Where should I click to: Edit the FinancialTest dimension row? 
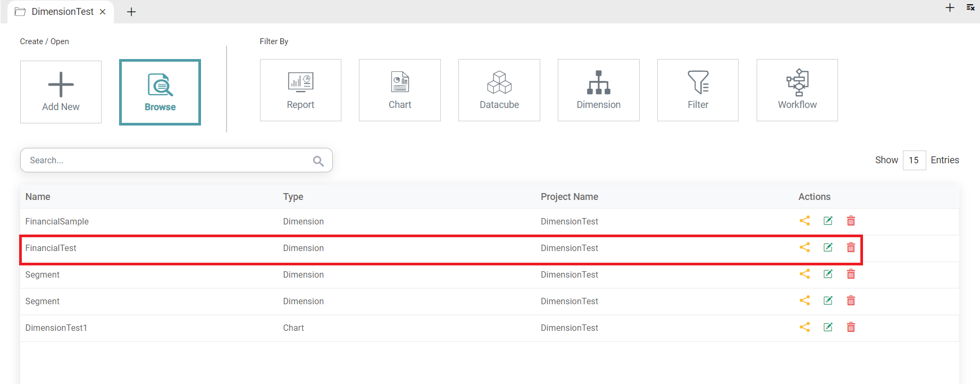coord(828,247)
